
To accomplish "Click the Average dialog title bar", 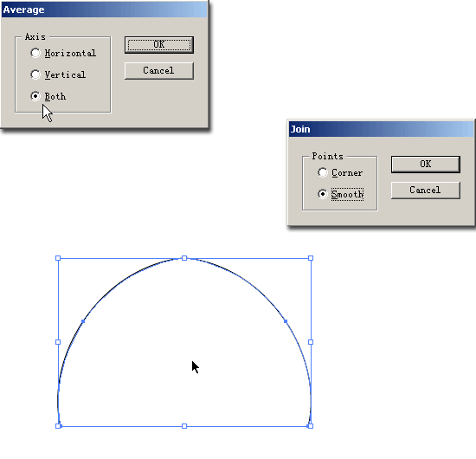I will [105, 10].
